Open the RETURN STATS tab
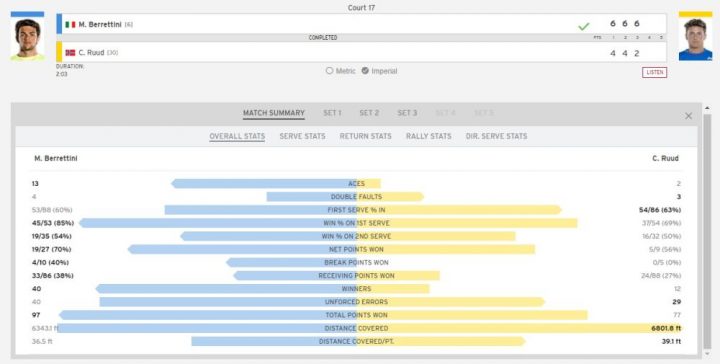The height and width of the screenshot is (364, 720). coord(366,136)
